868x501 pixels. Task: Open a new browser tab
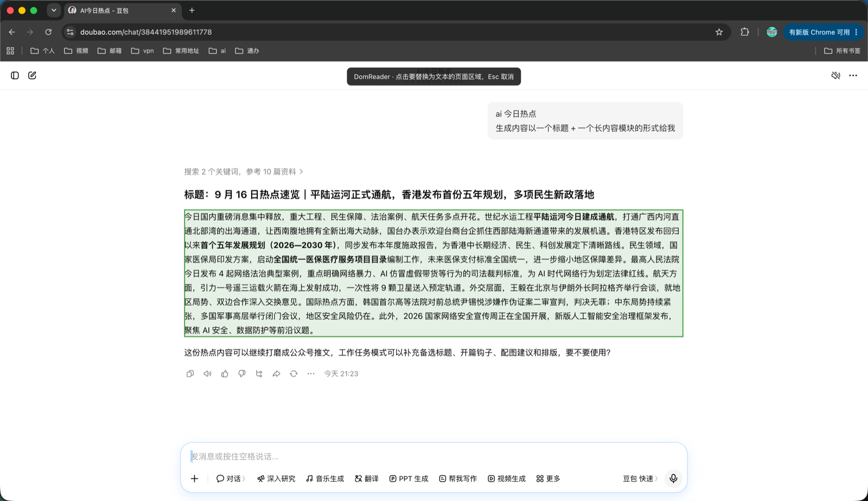pos(192,10)
